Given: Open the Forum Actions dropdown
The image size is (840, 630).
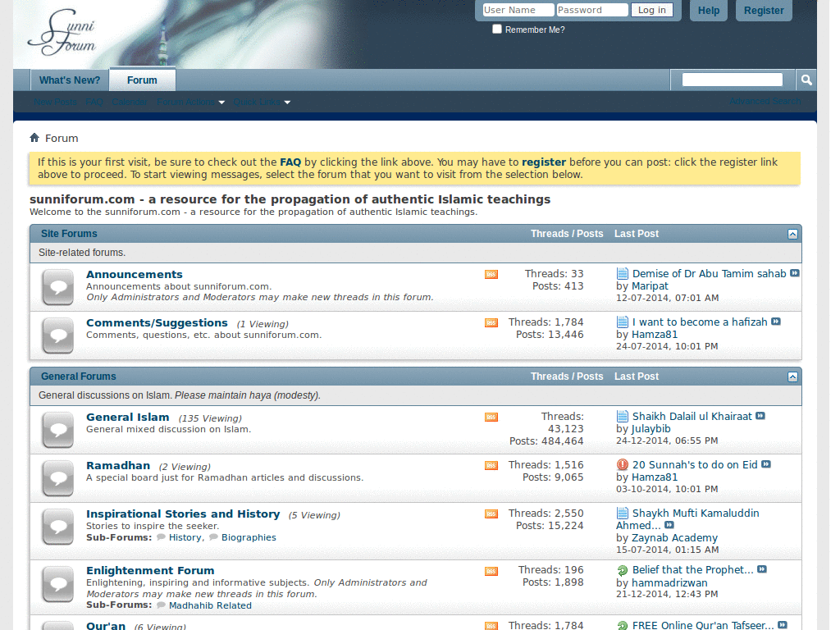Looking at the screenshot, I should 190,102.
